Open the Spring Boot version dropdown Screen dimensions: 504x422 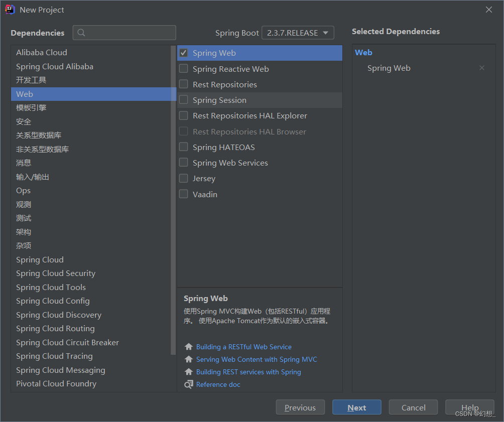(298, 33)
